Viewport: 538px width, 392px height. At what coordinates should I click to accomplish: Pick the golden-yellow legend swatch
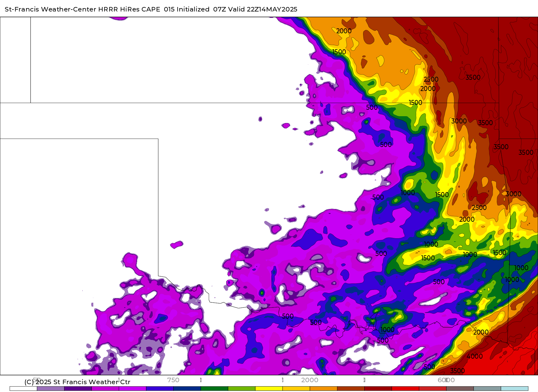coord(296,389)
